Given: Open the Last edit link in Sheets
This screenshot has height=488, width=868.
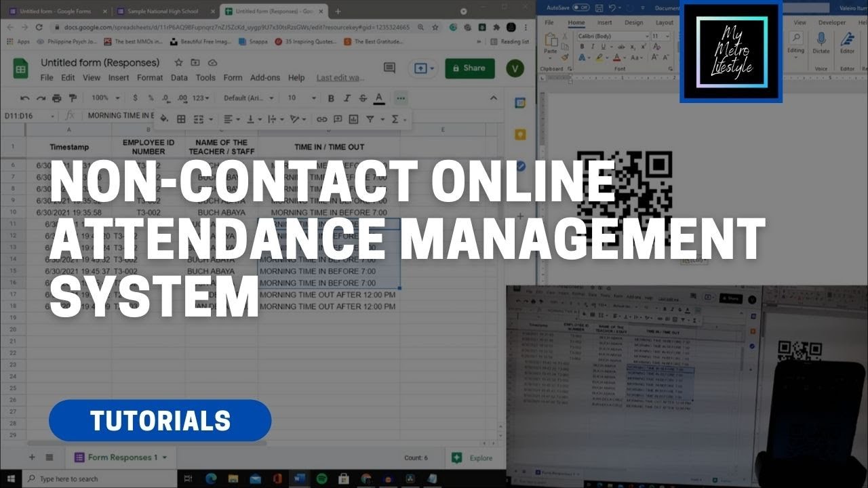Looking at the screenshot, I should tap(340, 78).
